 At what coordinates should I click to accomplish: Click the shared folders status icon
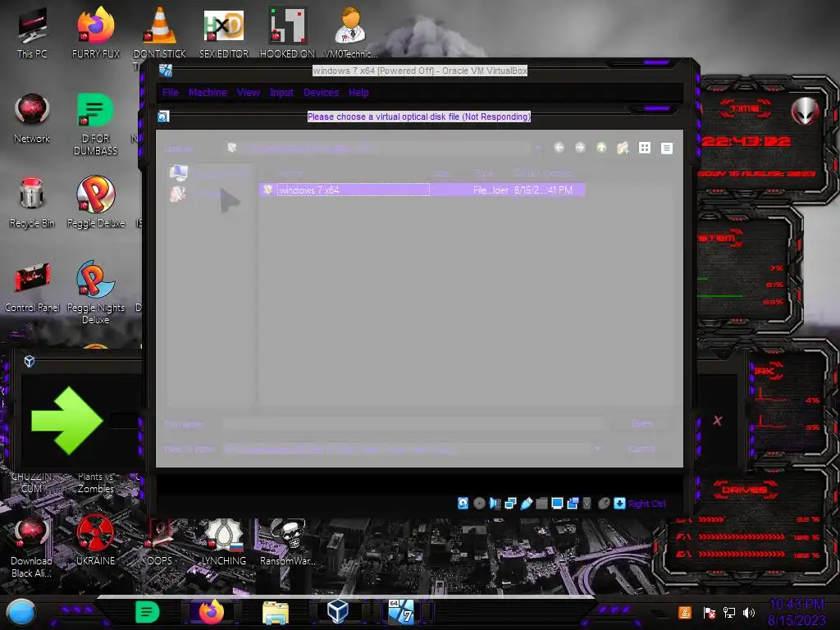(541, 504)
